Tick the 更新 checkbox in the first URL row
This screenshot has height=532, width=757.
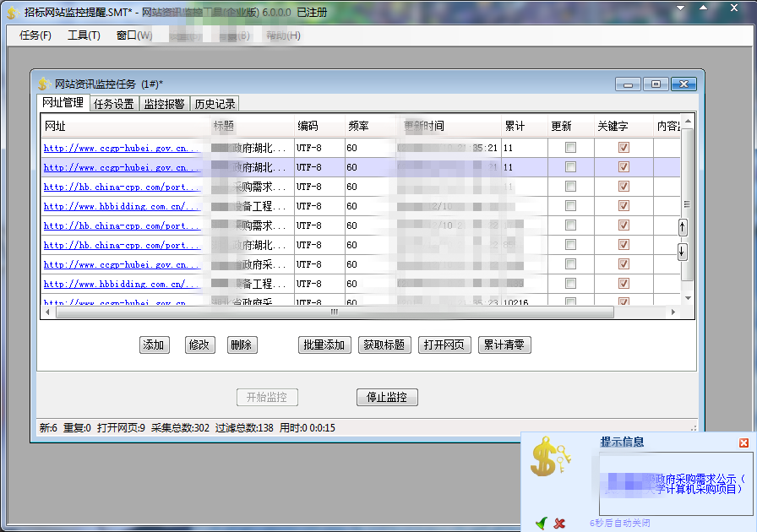pos(570,148)
